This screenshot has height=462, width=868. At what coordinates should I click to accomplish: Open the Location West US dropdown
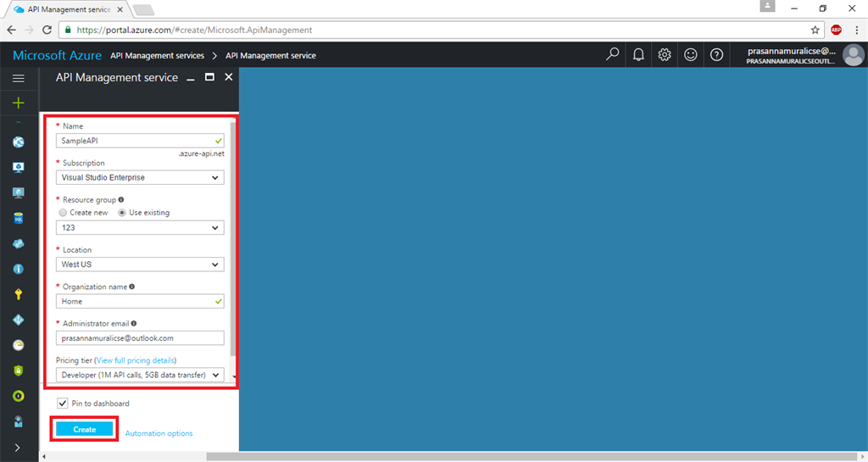(140, 264)
